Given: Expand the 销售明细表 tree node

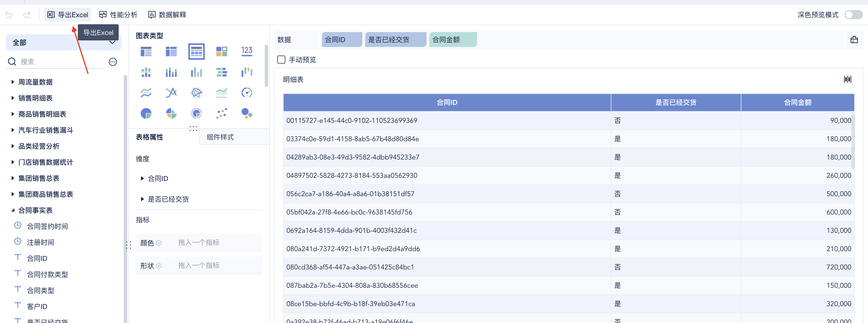Looking at the screenshot, I should (13, 98).
